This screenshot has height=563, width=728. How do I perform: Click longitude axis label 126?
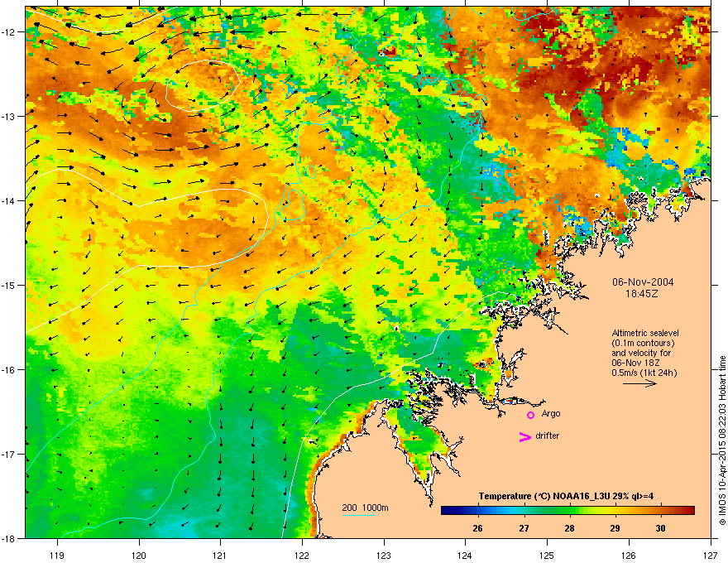pos(629,555)
